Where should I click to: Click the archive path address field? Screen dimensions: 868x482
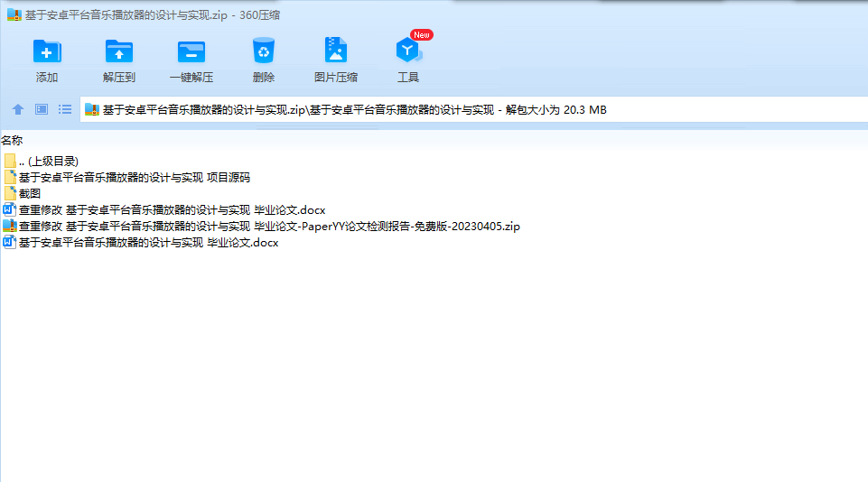474,109
